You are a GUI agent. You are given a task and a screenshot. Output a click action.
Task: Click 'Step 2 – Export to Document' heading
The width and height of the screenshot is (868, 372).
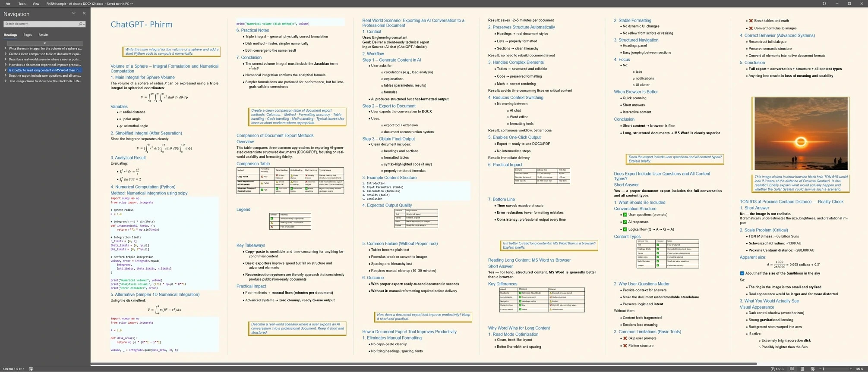point(389,106)
